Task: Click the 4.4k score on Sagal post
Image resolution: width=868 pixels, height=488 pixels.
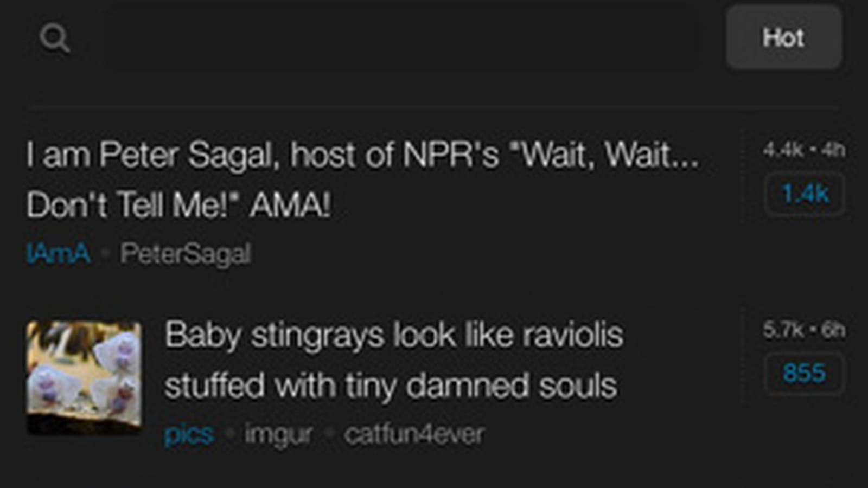Action: (783, 150)
